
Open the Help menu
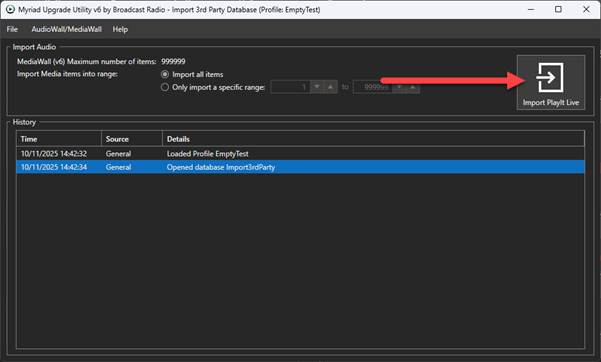click(120, 29)
